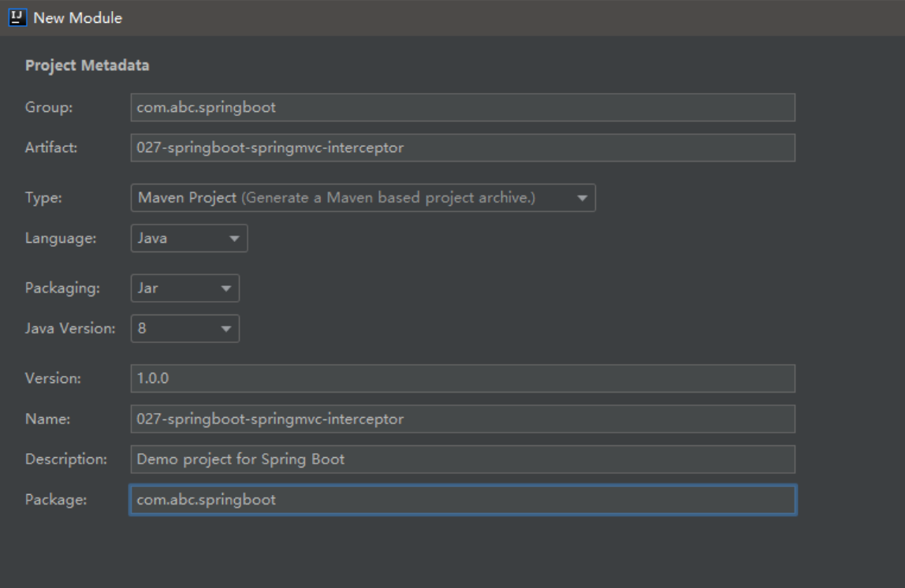Open the Language dropdown showing Java
905x588 pixels.
pos(189,238)
